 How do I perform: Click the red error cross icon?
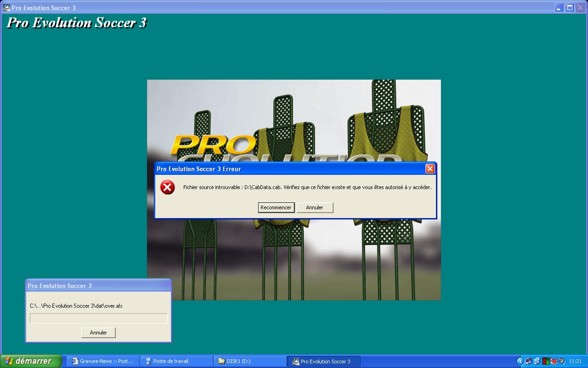coord(167,187)
